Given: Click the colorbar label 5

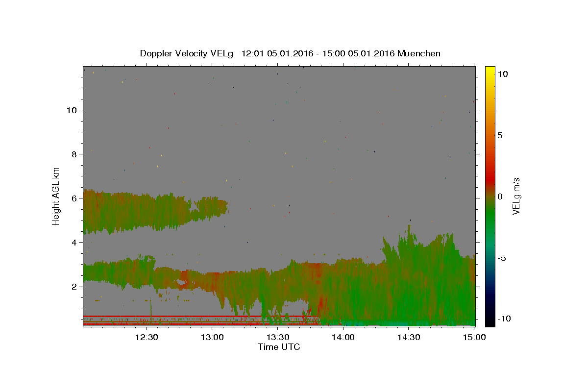Looking at the screenshot, I should click(x=500, y=135).
